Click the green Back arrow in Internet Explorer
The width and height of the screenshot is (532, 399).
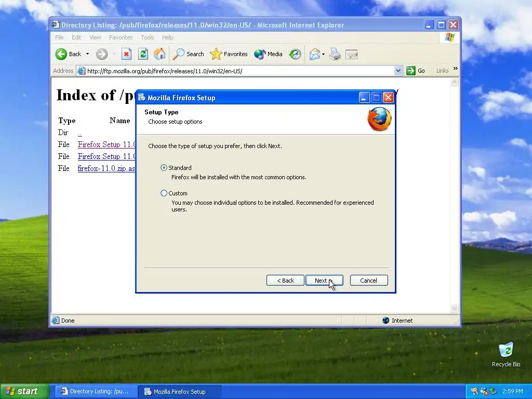coord(61,54)
